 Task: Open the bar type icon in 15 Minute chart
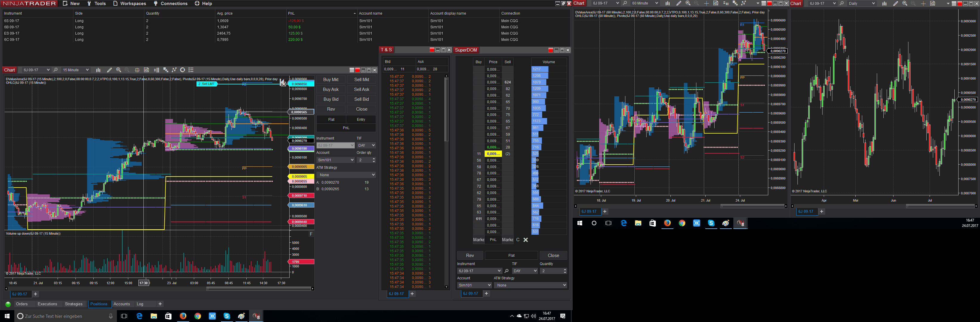[98, 70]
